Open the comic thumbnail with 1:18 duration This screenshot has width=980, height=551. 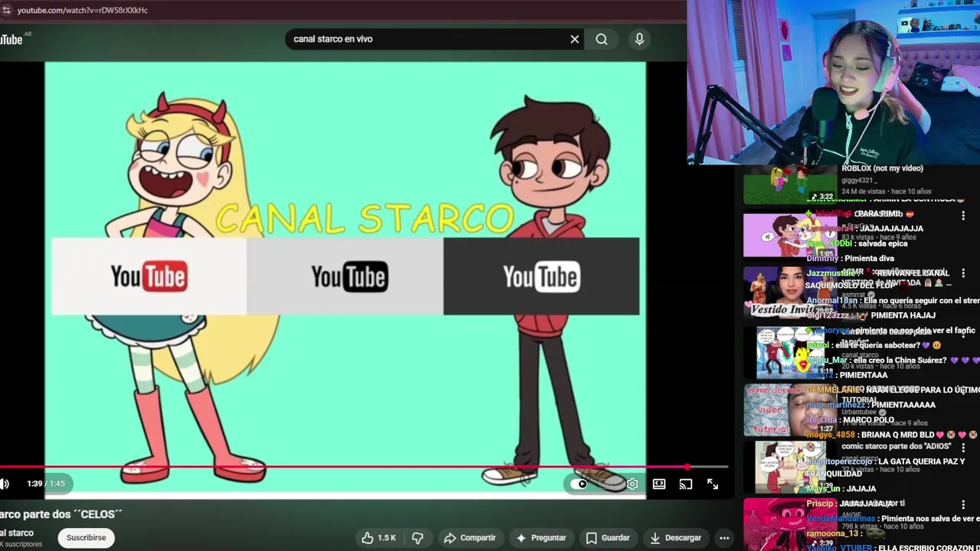[x=790, y=353]
